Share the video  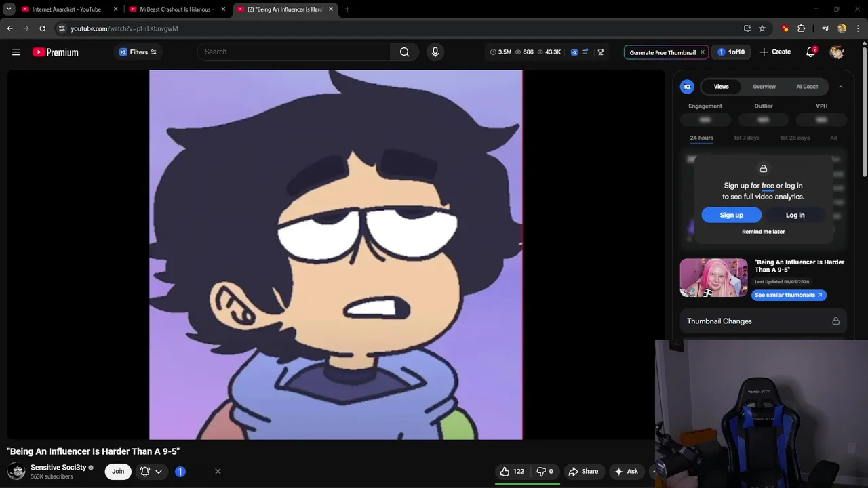click(583, 471)
